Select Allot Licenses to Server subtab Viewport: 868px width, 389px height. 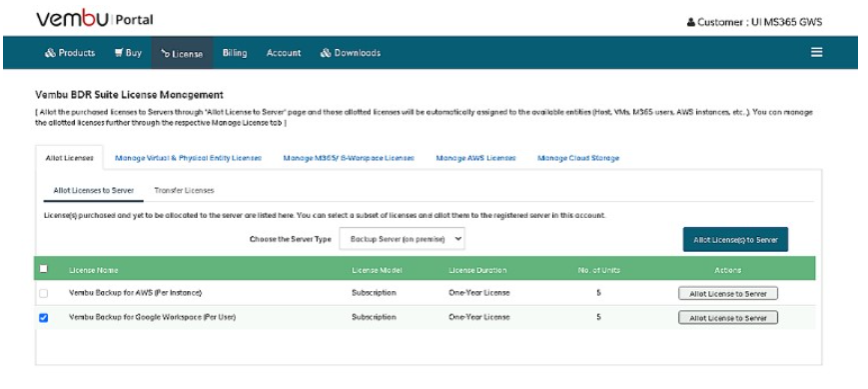coord(94,190)
